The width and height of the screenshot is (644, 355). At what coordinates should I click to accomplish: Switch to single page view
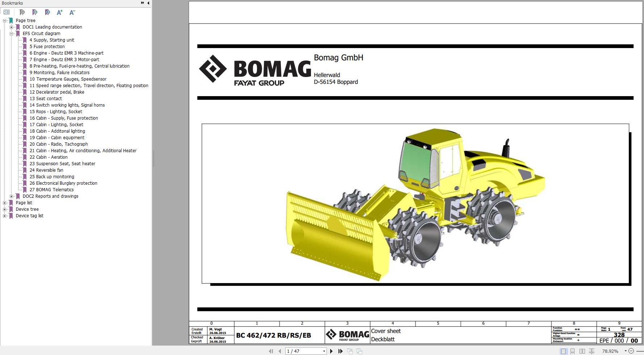point(563,351)
